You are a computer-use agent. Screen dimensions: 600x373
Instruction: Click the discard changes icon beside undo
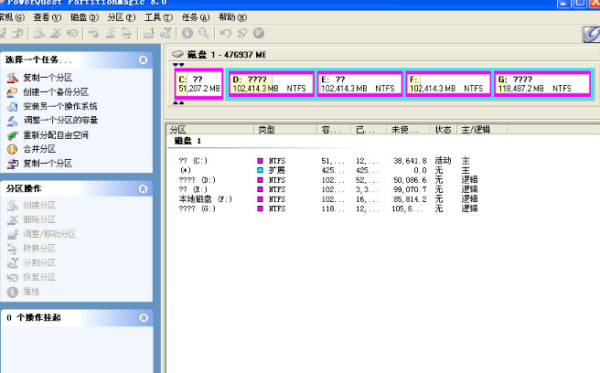pyautogui.click(x=242, y=33)
